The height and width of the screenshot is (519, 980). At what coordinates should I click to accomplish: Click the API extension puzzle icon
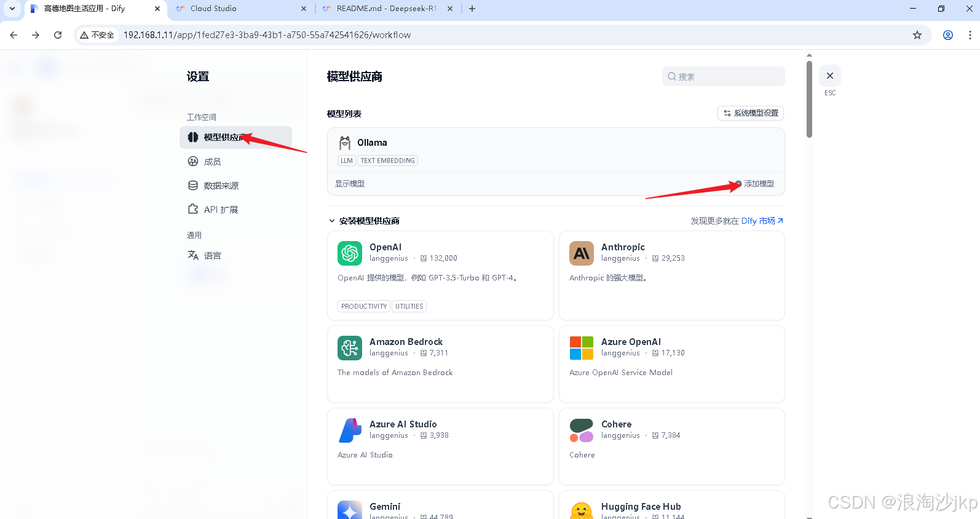click(193, 209)
